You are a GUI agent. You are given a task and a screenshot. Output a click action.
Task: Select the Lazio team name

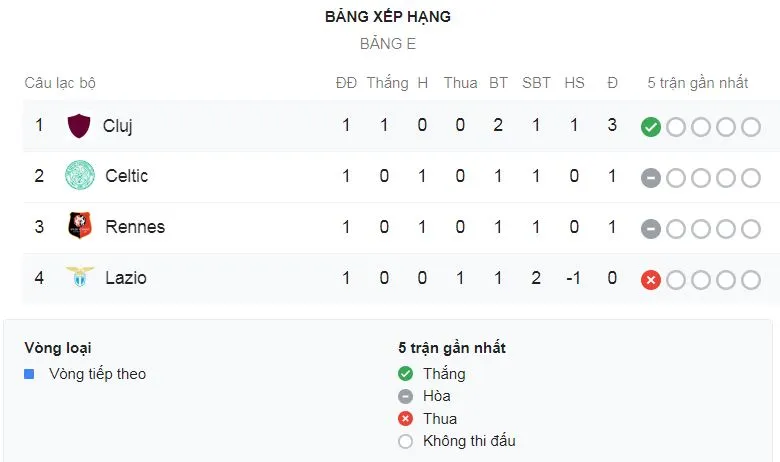126,277
